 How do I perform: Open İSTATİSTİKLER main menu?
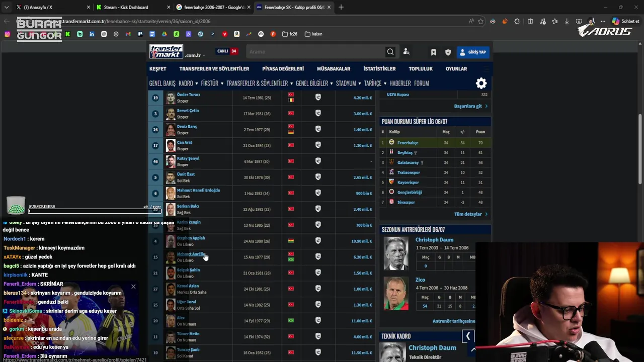(x=379, y=69)
